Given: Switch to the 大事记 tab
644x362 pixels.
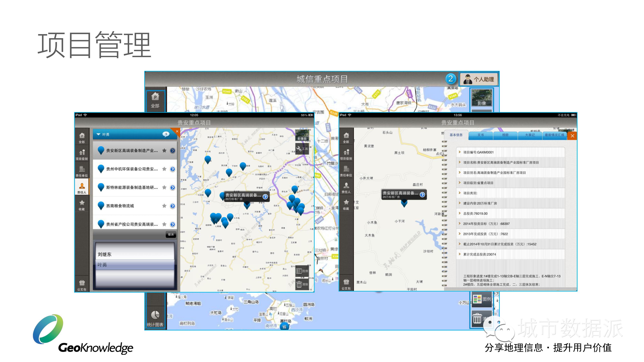Looking at the screenshot, I should [x=530, y=135].
